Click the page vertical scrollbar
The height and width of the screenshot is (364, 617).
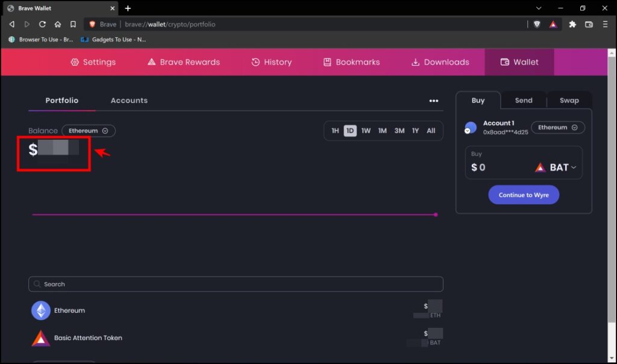click(x=612, y=189)
